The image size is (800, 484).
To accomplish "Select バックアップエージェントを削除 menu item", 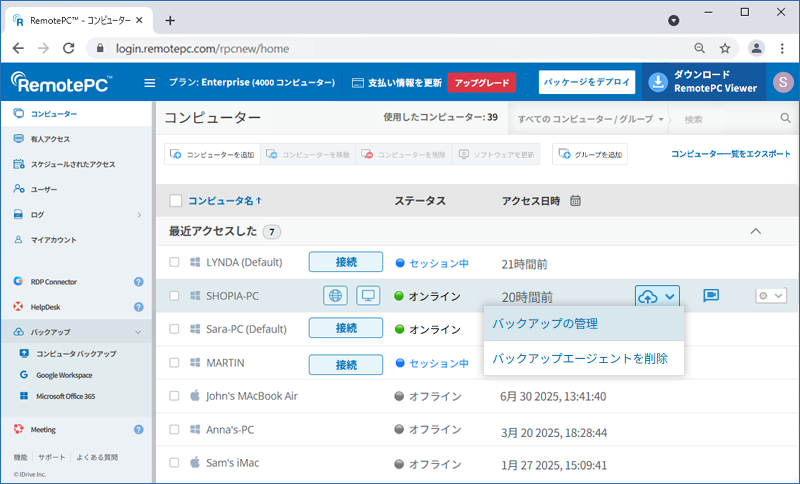I will tap(584, 358).
